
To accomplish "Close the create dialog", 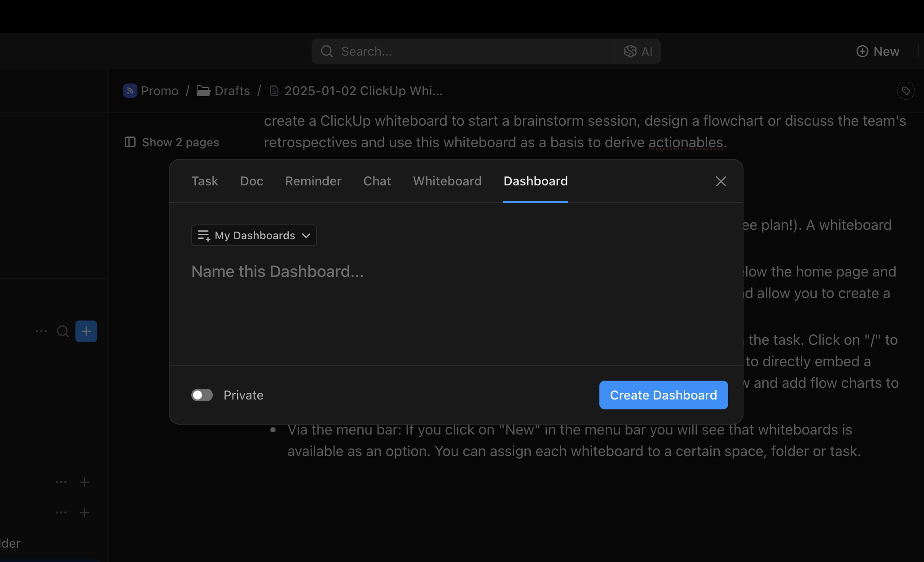I will (721, 181).
